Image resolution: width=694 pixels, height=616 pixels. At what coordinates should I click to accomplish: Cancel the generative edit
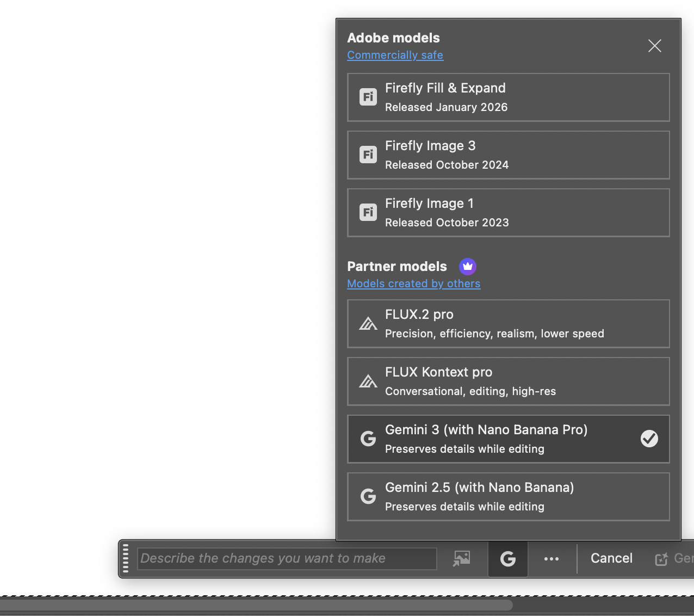[612, 558]
